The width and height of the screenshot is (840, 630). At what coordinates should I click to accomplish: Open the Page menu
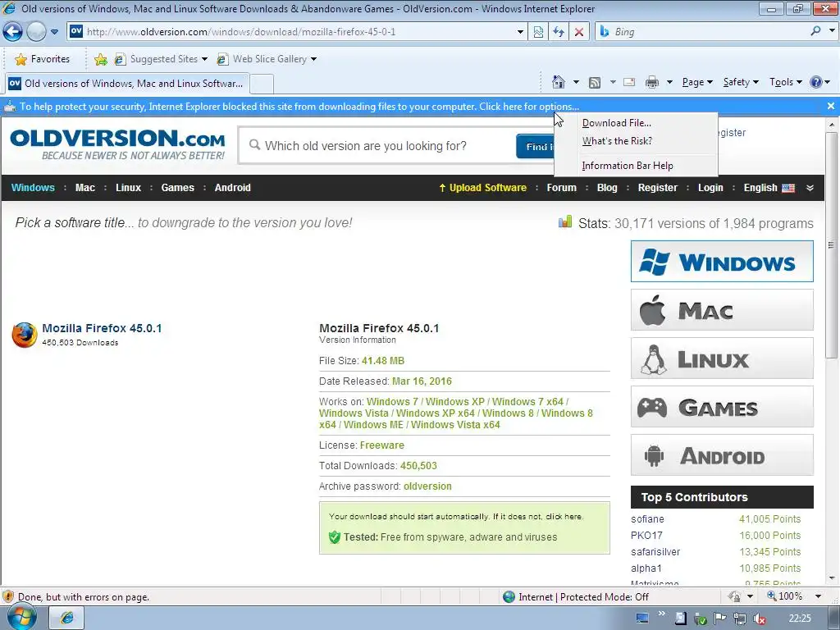click(x=697, y=82)
